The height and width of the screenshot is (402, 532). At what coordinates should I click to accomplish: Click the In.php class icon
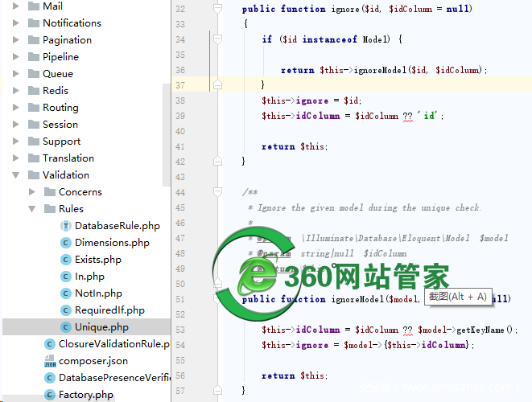(x=65, y=277)
